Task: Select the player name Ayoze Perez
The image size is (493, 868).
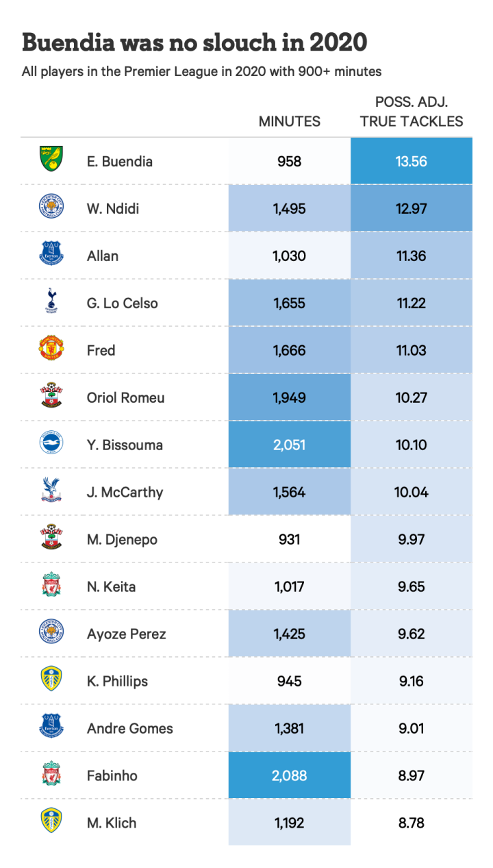Action: tap(127, 634)
